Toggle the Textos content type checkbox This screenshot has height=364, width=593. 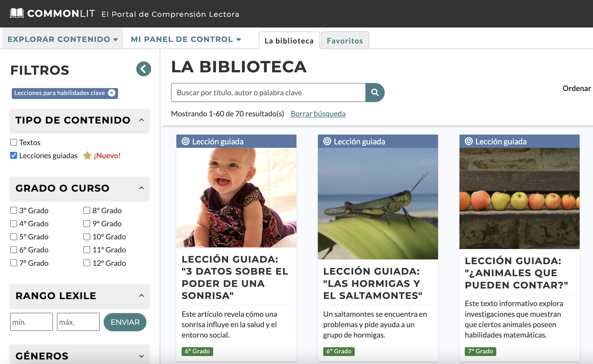tap(13, 142)
